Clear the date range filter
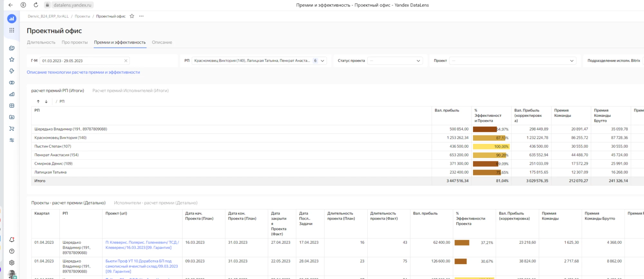Viewport: 644px width, 279px height. pos(126,61)
